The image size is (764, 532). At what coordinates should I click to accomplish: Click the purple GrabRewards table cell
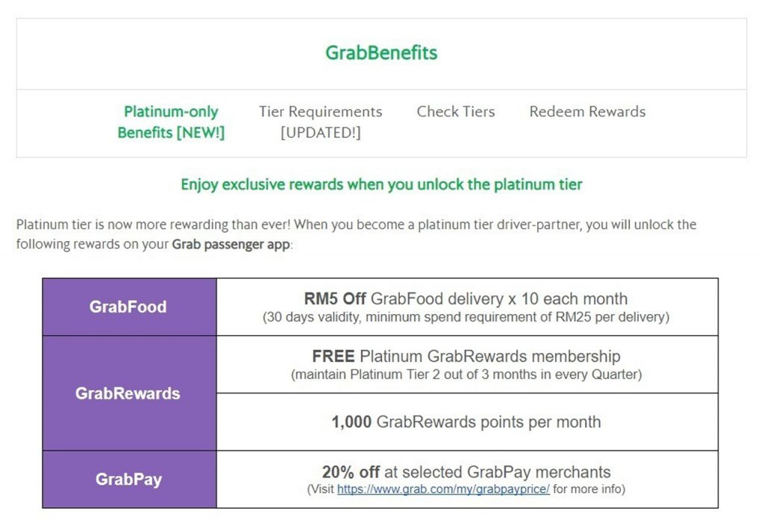(129, 393)
